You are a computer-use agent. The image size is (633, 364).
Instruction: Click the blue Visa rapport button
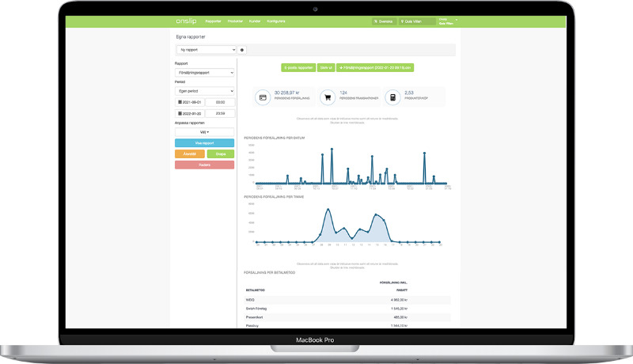click(204, 143)
